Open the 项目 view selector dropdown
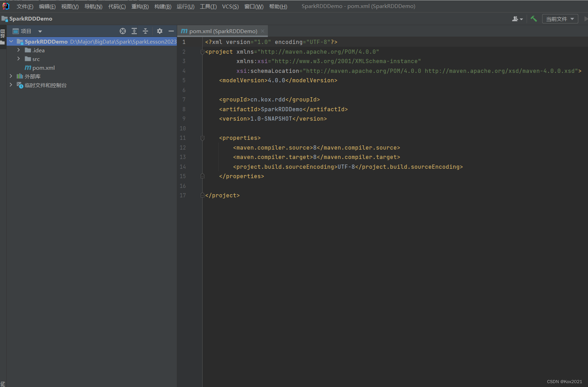The image size is (588, 387). click(x=27, y=31)
